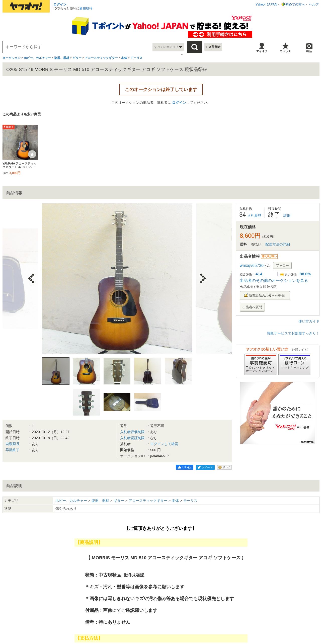
Task: Click 出品者へ質問 button
Action: [252, 307]
